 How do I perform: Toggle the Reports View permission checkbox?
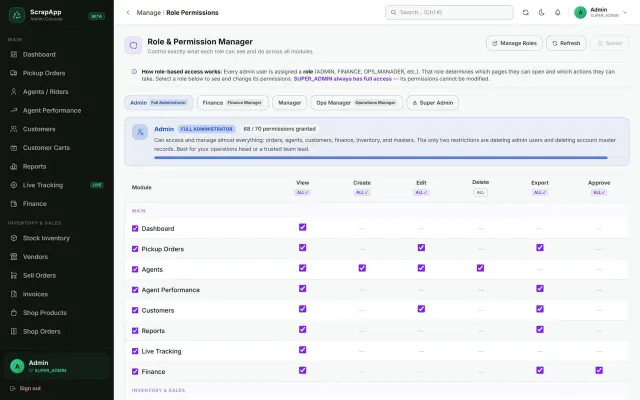(302, 329)
